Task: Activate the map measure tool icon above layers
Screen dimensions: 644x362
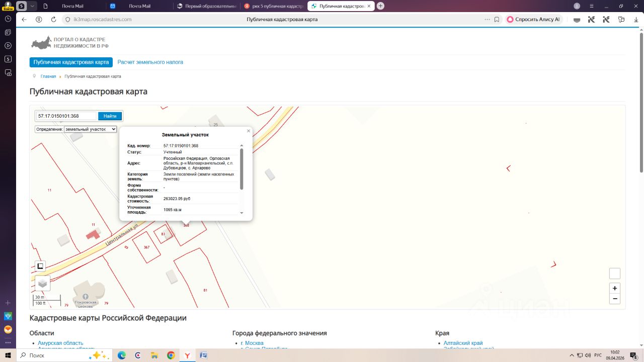Action: [x=41, y=266]
